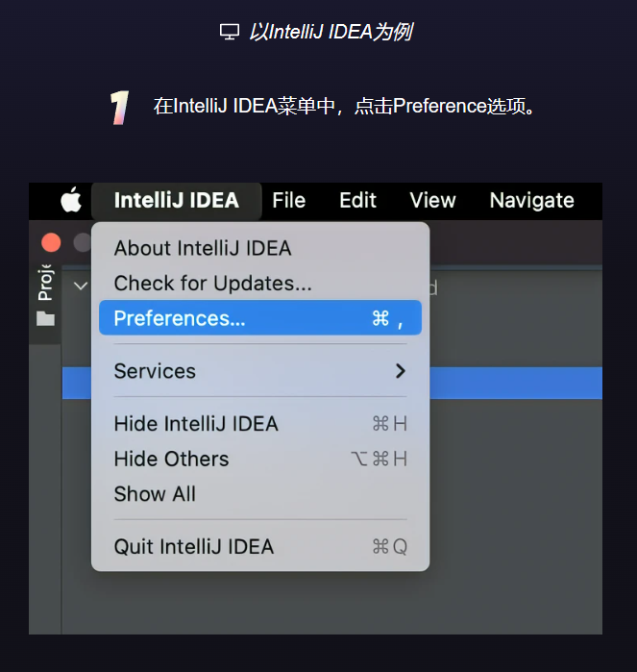Click the Preferences... menu entry
637x672 pixels.
(x=260, y=318)
